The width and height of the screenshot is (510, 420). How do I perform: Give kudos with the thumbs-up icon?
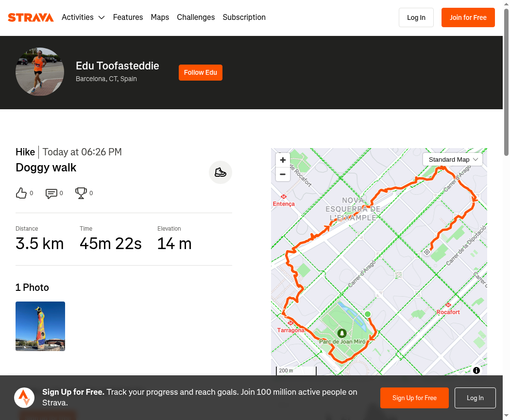[x=21, y=193]
